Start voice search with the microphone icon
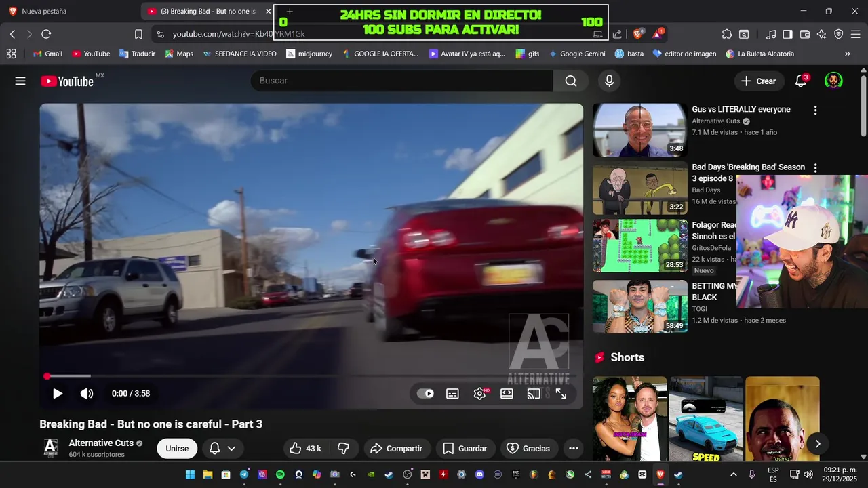The image size is (868, 488). click(609, 81)
